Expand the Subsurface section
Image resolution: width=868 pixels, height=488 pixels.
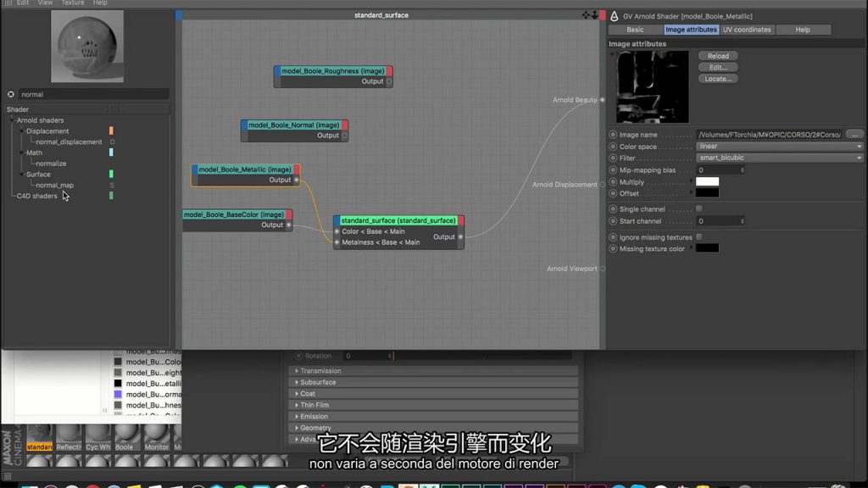(x=297, y=382)
